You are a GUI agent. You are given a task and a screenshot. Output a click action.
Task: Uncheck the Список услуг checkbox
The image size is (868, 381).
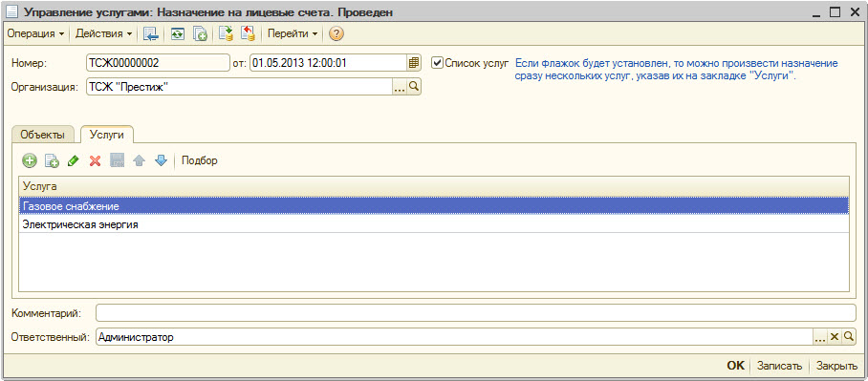tap(437, 63)
